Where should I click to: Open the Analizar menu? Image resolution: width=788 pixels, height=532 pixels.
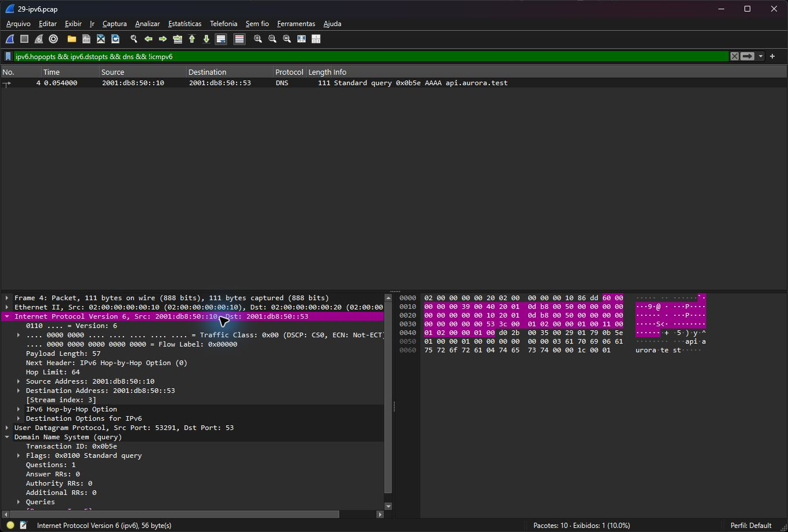point(147,24)
